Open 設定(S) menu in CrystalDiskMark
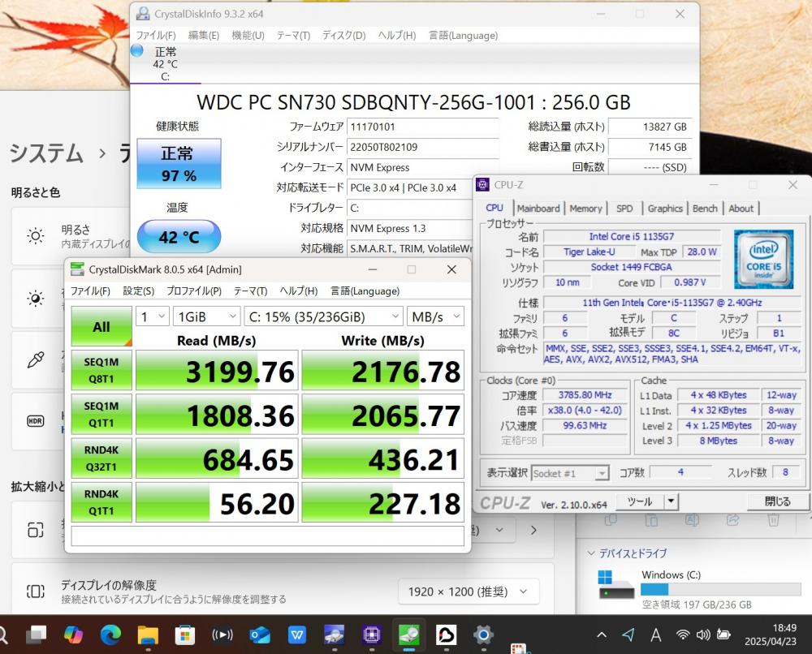Viewport: 812px width, 654px height. coord(138,290)
